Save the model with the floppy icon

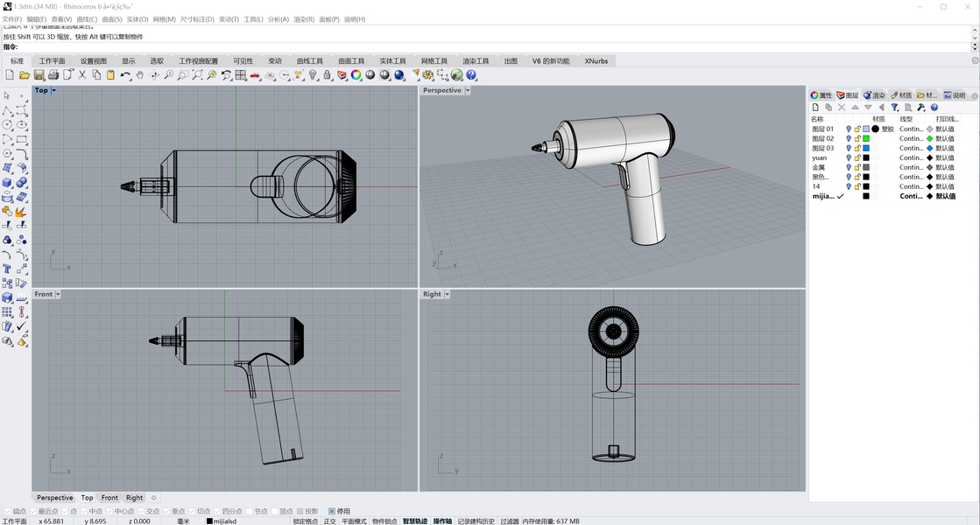coord(39,75)
